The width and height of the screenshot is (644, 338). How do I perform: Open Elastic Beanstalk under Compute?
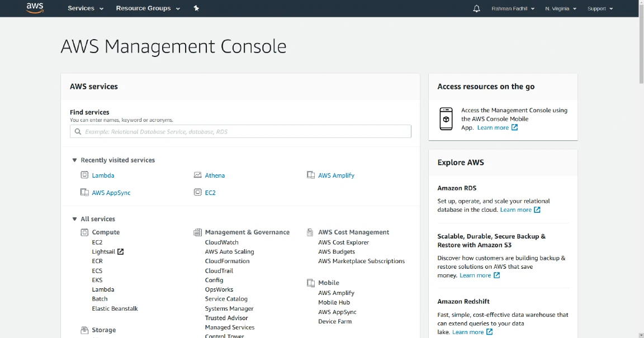pos(115,308)
